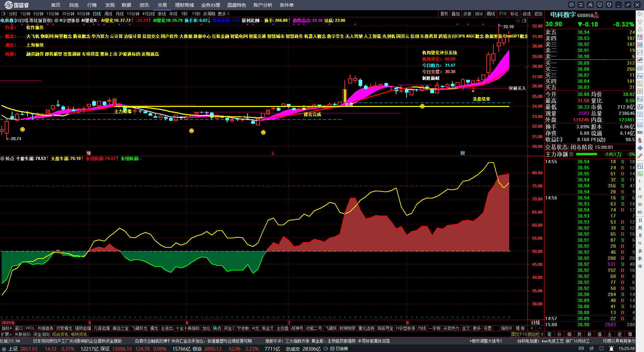The height and width of the screenshot is (352, 644).
Task: Open the f(x) formula icon in right sidebar
Action: [640, 107]
